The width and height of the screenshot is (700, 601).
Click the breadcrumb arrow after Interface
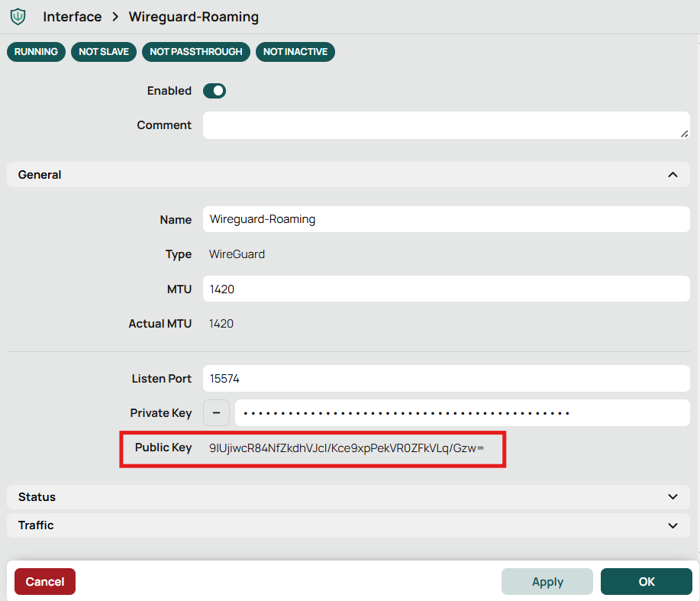[115, 17]
